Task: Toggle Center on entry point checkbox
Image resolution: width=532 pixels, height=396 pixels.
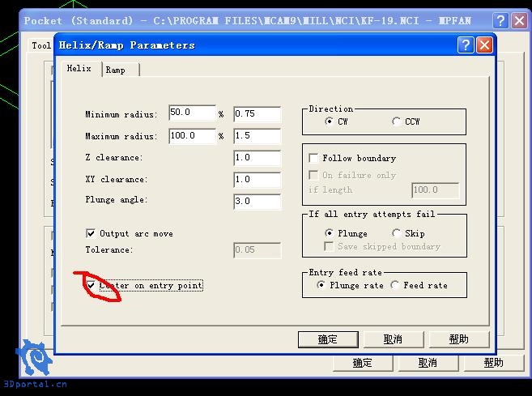Action: (x=91, y=285)
